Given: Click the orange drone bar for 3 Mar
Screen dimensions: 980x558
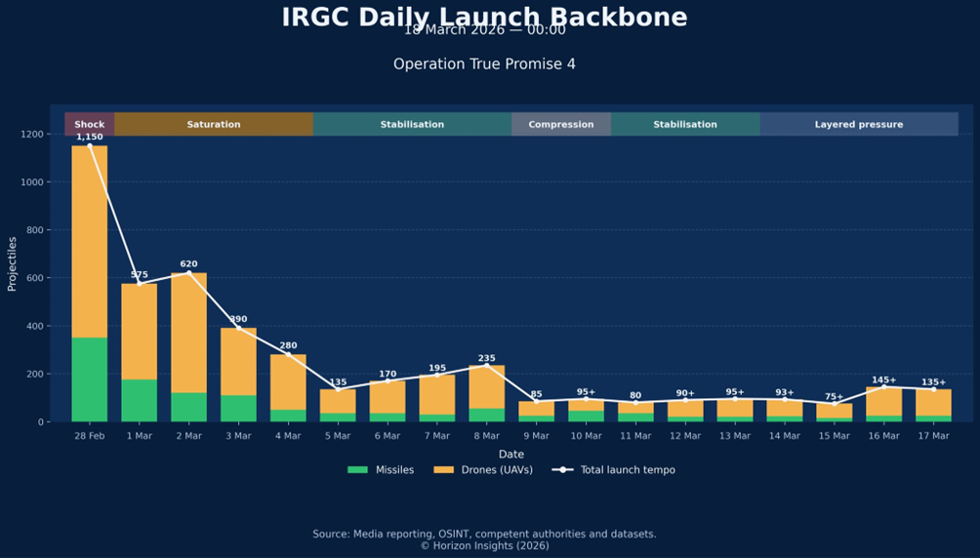Looking at the screenshot, I should pos(238,361).
